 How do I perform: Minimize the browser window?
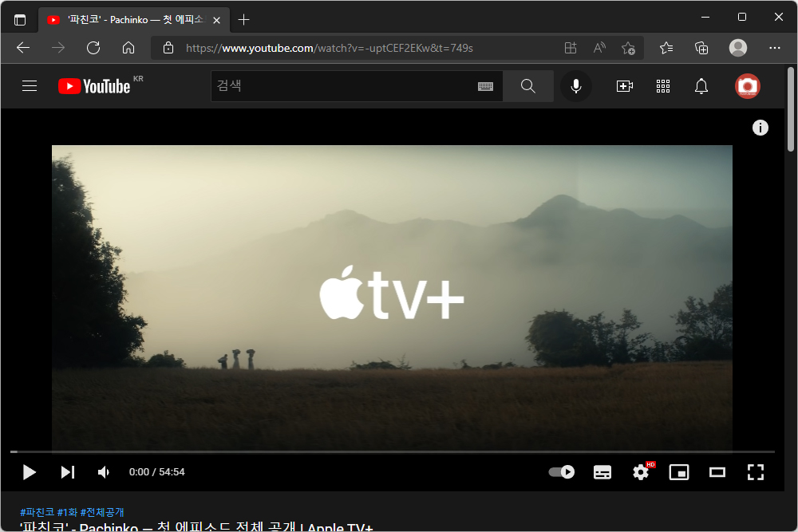[705, 18]
